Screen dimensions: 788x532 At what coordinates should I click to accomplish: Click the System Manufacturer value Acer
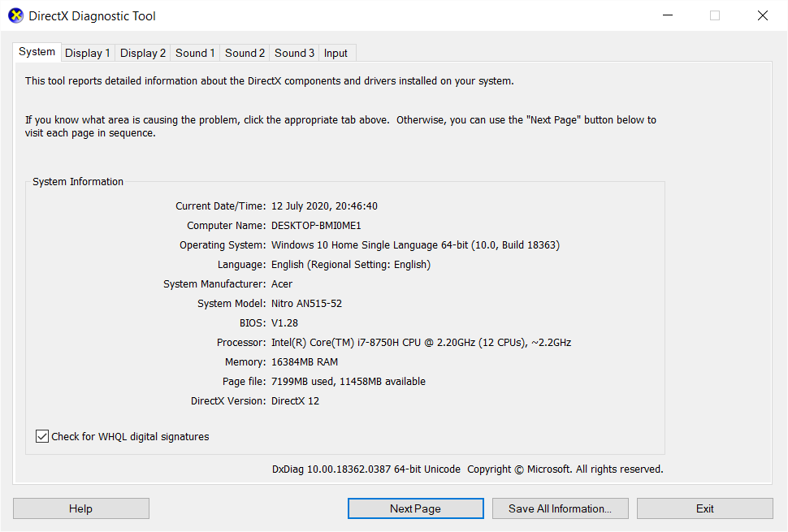[x=282, y=284]
